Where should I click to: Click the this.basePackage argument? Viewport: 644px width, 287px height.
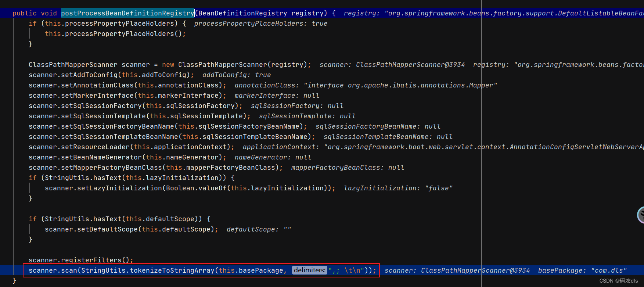251,270
